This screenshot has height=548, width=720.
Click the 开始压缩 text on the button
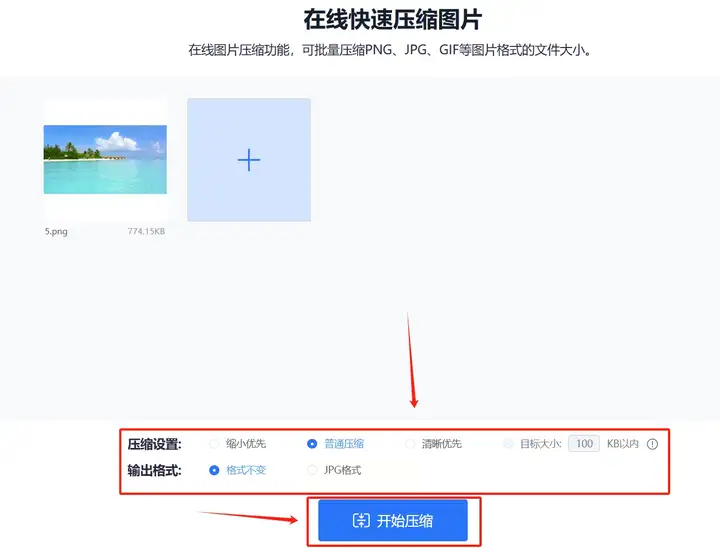click(405, 521)
